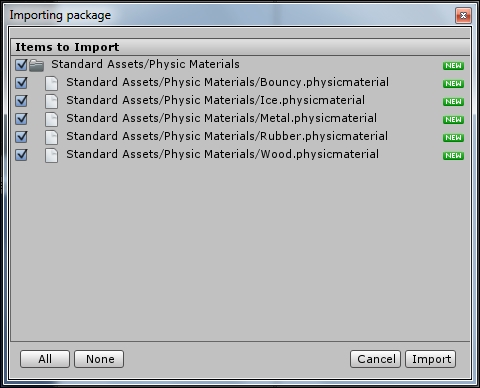Viewport: 480px width, 388px height.
Task: Click the Metal.physicmaterial file icon
Action: coord(51,119)
